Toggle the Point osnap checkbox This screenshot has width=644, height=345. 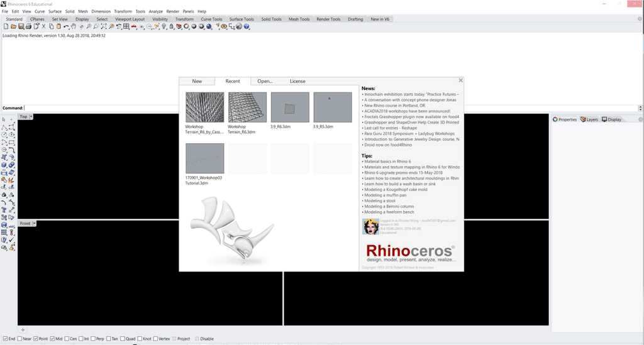tap(36, 339)
